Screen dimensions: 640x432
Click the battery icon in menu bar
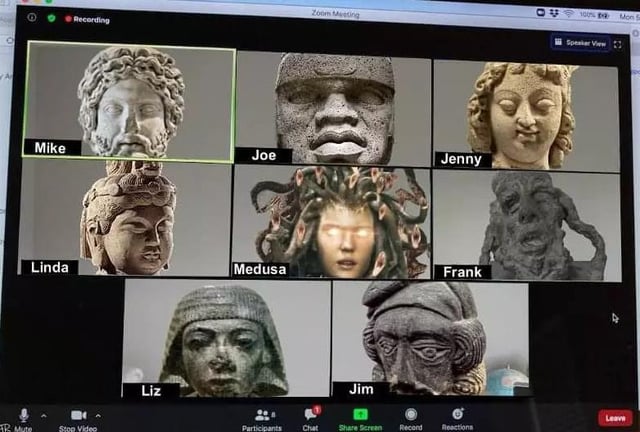point(603,15)
